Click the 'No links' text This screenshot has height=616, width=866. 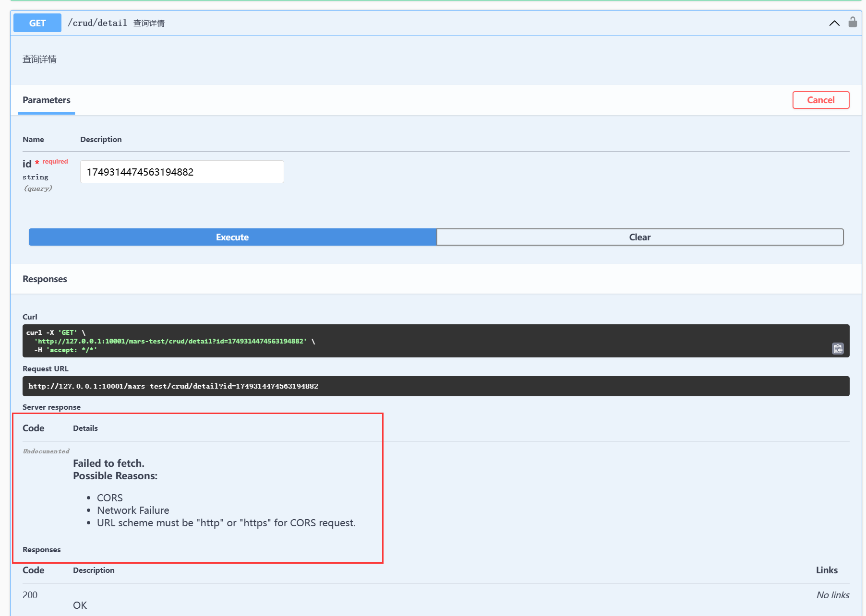click(x=832, y=595)
